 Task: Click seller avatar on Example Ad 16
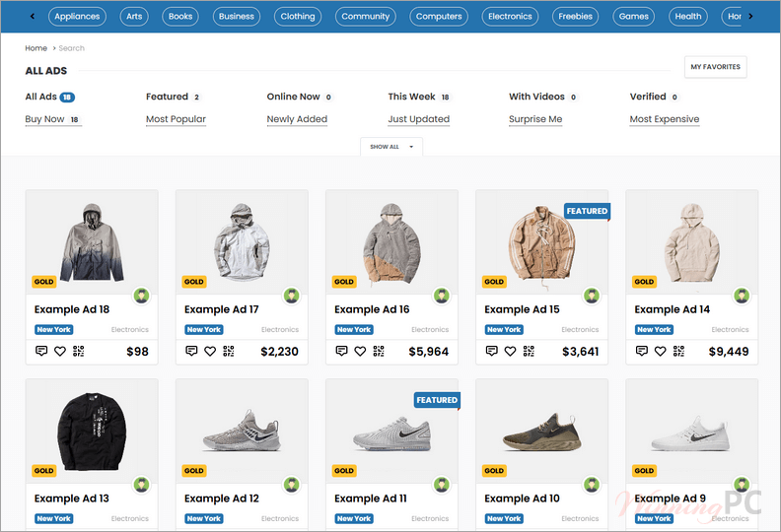click(442, 296)
